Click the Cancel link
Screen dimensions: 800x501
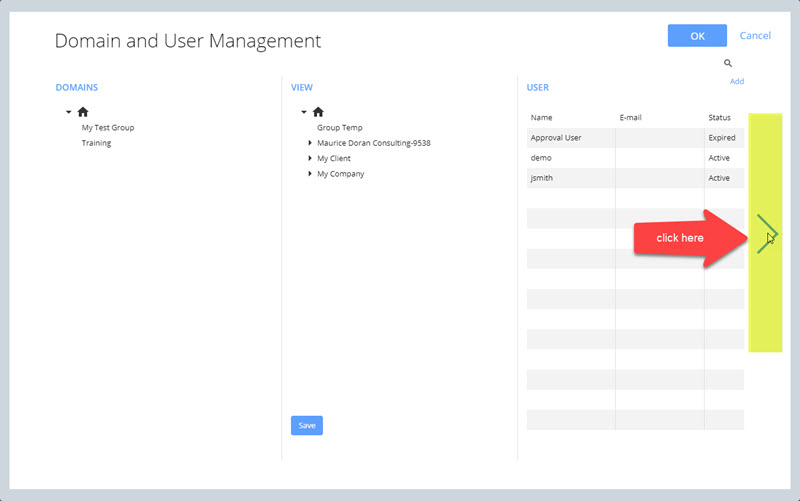pos(755,36)
